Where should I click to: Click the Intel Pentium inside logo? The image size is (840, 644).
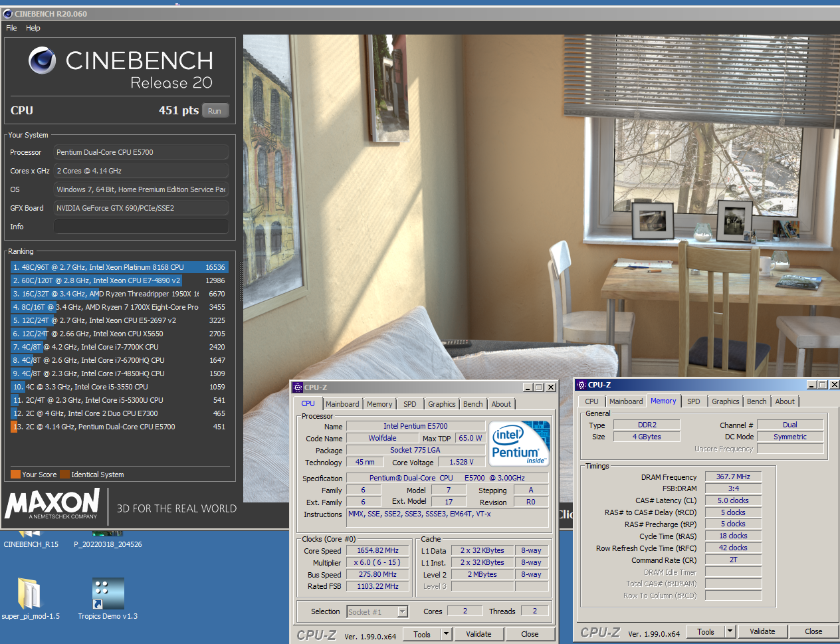click(x=519, y=443)
